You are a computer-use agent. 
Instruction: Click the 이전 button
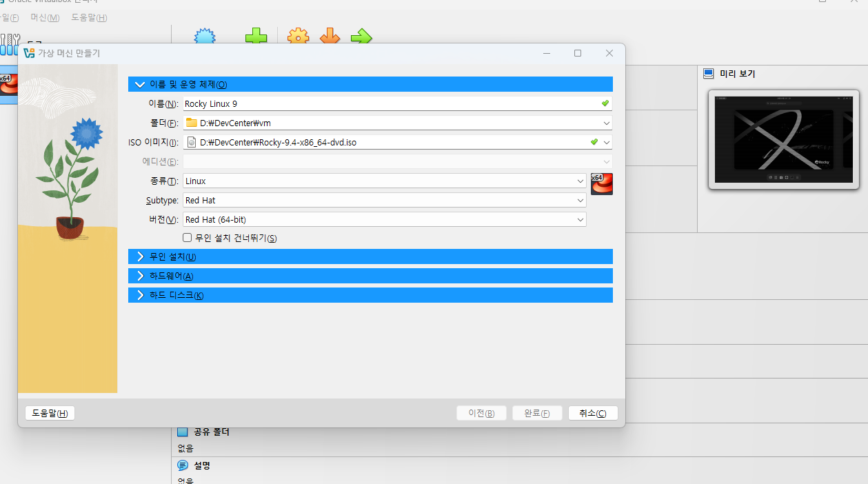pyautogui.click(x=481, y=413)
